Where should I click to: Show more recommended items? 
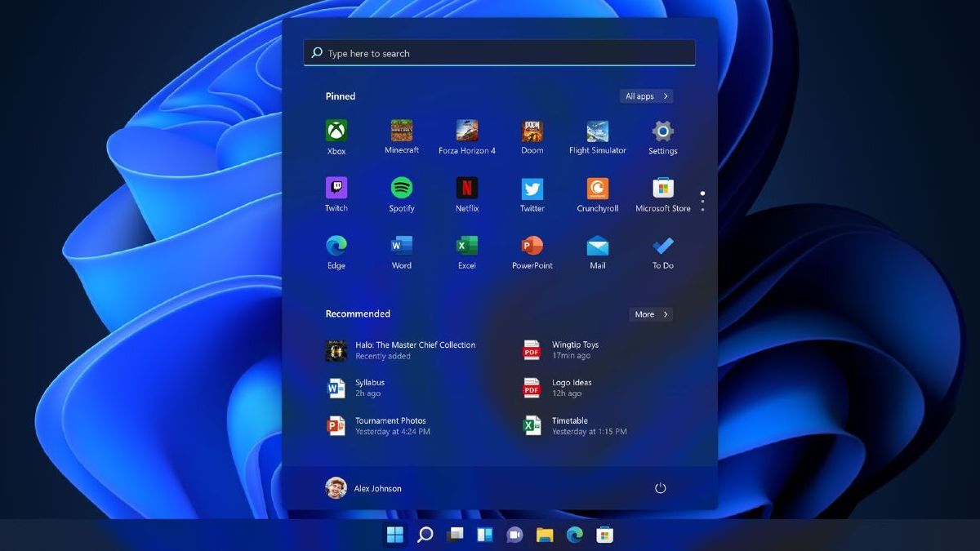tap(651, 314)
